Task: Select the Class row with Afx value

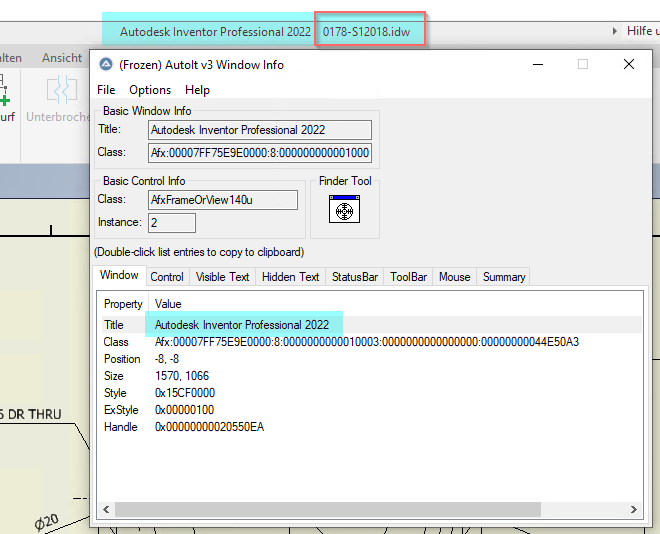Action: point(372,342)
